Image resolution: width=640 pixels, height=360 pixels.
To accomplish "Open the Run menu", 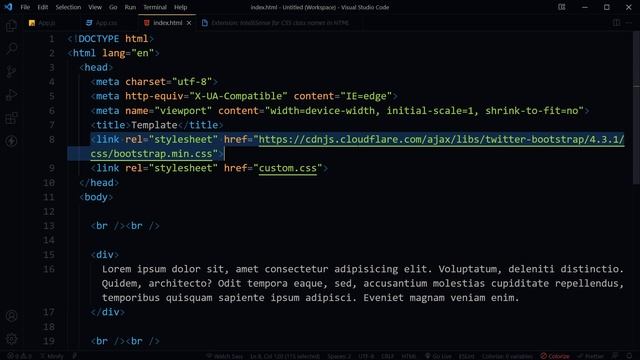I will click(130, 7).
